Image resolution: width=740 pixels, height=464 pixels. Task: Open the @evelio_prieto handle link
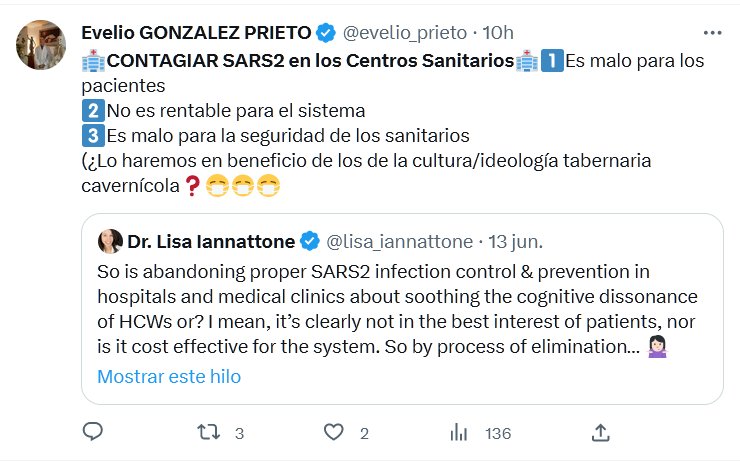399,32
